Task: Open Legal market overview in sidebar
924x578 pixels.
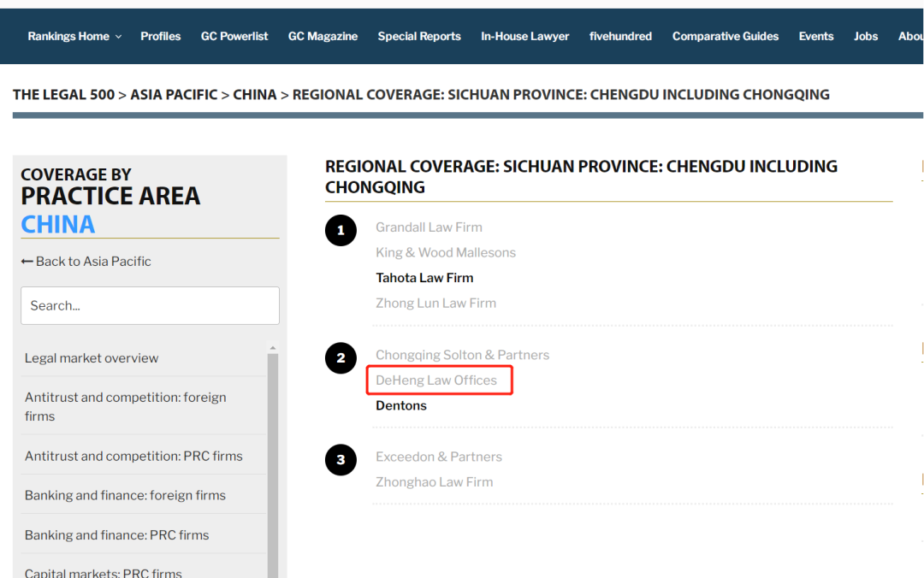Action: (92, 358)
